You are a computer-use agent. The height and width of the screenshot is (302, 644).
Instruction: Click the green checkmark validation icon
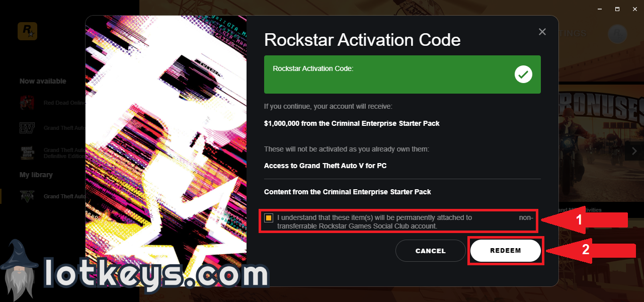click(x=523, y=74)
